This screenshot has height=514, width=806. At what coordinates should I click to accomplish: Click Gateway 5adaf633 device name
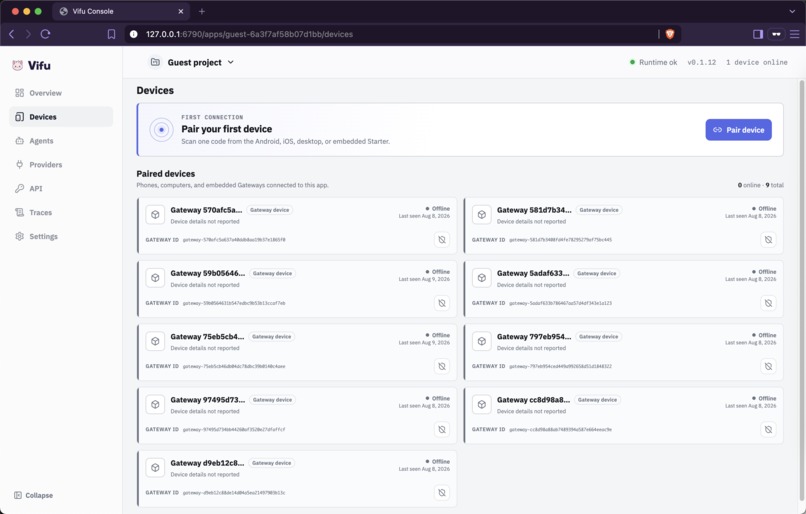coord(533,273)
